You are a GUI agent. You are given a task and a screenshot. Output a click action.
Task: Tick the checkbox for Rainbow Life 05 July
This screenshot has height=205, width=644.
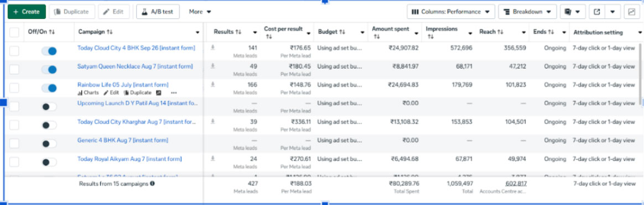click(14, 88)
